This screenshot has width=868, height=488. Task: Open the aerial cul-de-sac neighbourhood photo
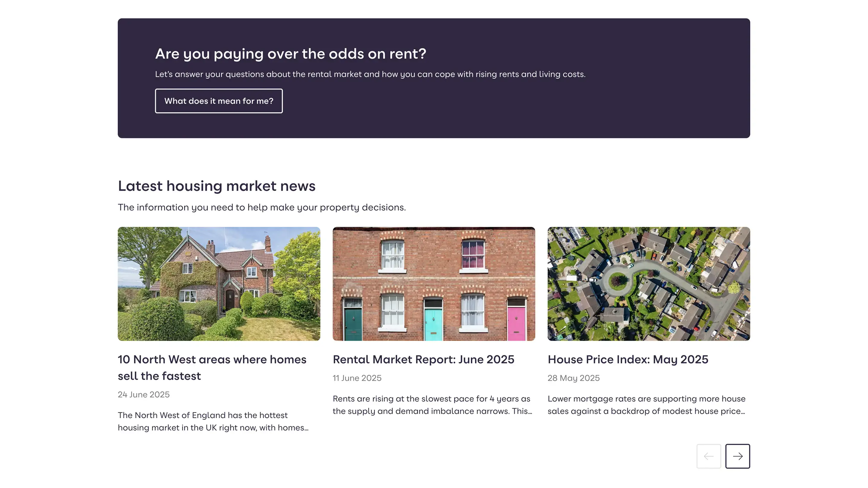[648, 283]
